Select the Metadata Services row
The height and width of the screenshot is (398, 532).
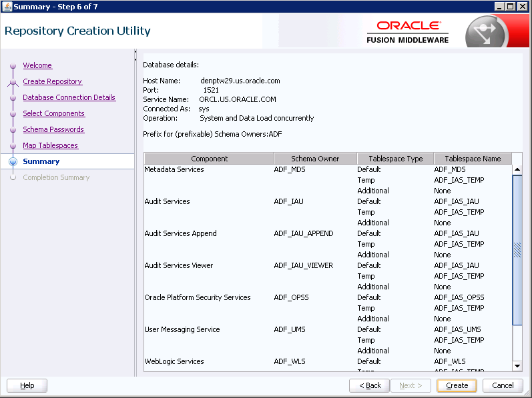tap(328, 169)
